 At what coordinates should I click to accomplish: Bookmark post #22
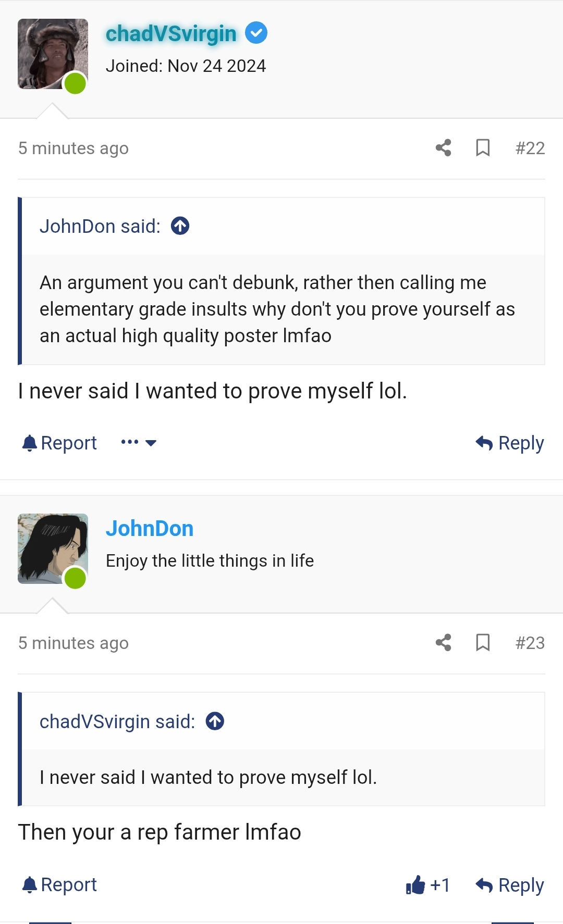(x=483, y=148)
